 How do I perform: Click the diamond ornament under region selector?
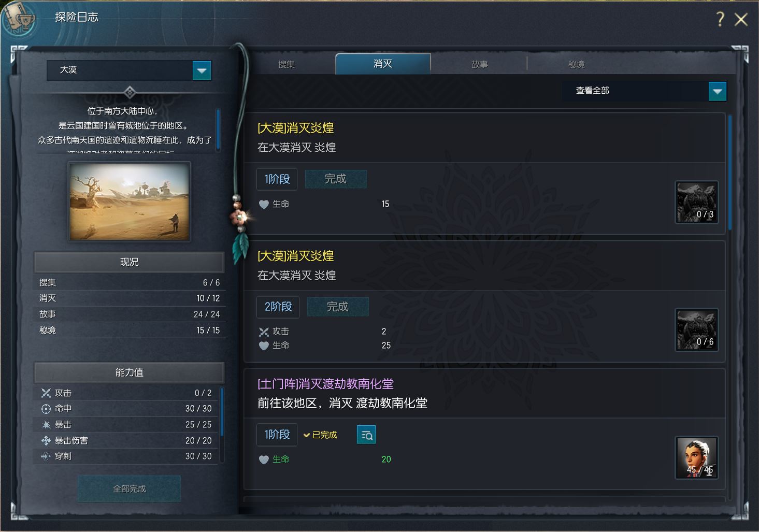tap(130, 93)
